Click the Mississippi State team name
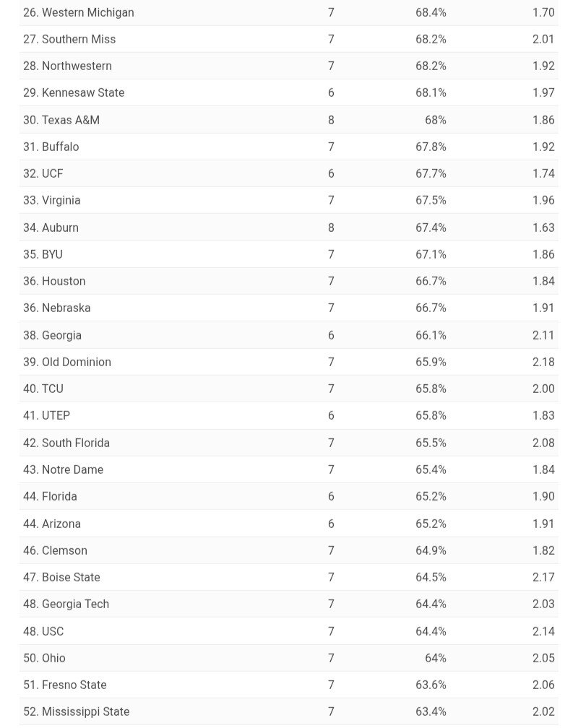Image resolution: width=578 pixels, height=728 pixels. coord(85,711)
